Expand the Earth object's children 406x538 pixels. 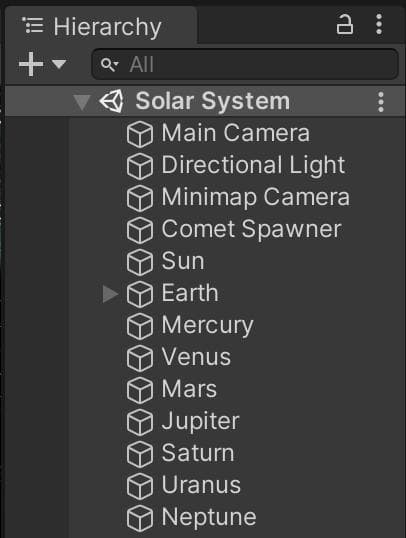110,294
